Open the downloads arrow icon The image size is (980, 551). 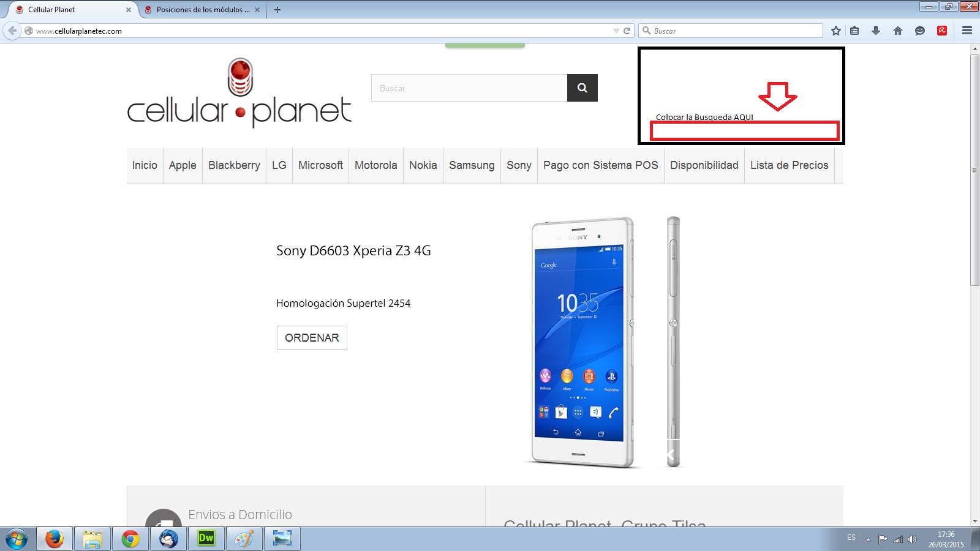click(x=876, y=31)
